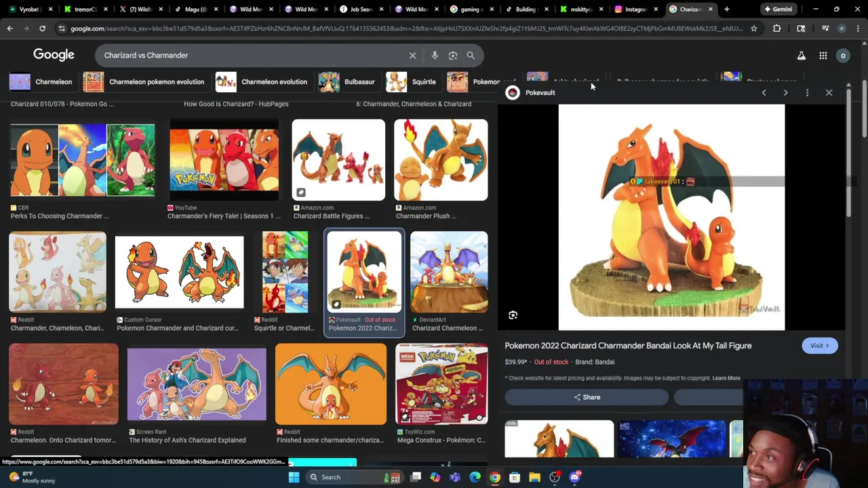868x488 pixels.
Task: Open Chrome extensions puzzle icon
Action: point(777,28)
